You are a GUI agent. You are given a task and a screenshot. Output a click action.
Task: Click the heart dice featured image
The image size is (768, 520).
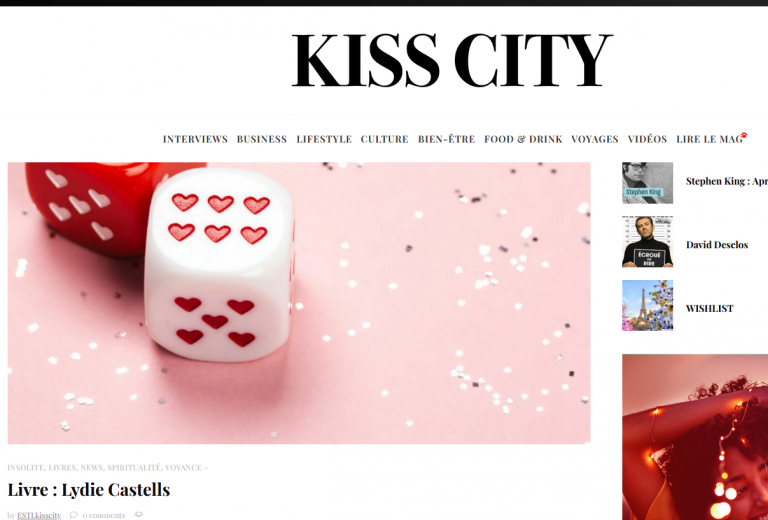(299, 303)
